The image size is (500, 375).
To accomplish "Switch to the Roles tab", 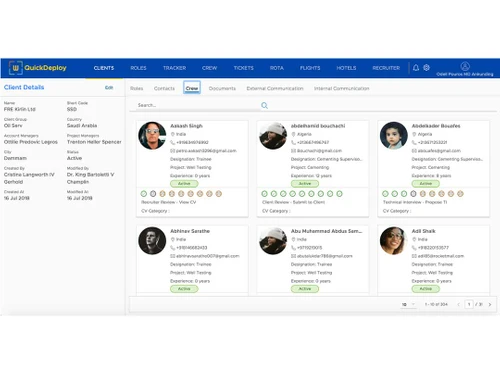I will pos(137,88).
